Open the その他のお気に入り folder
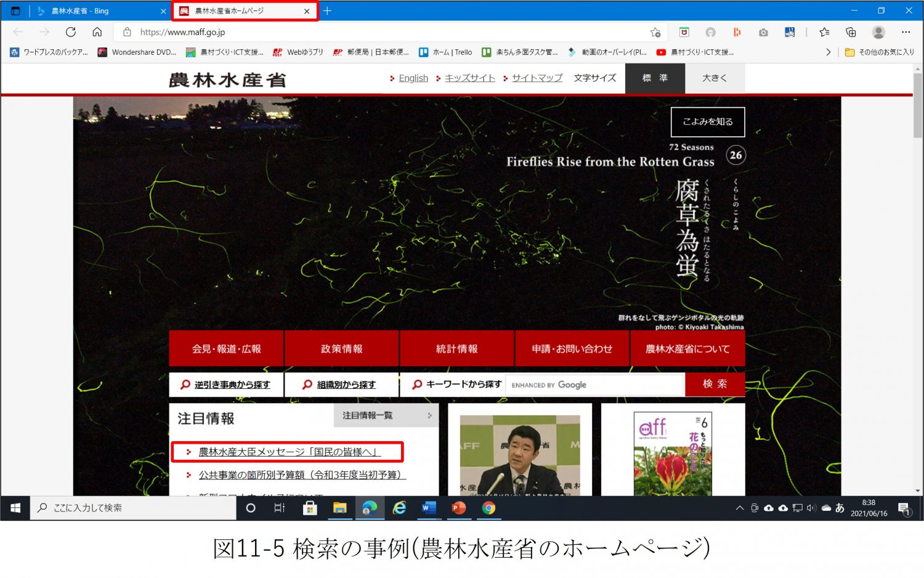Image resolution: width=924 pixels, height=578 pixels. (879, 52)
